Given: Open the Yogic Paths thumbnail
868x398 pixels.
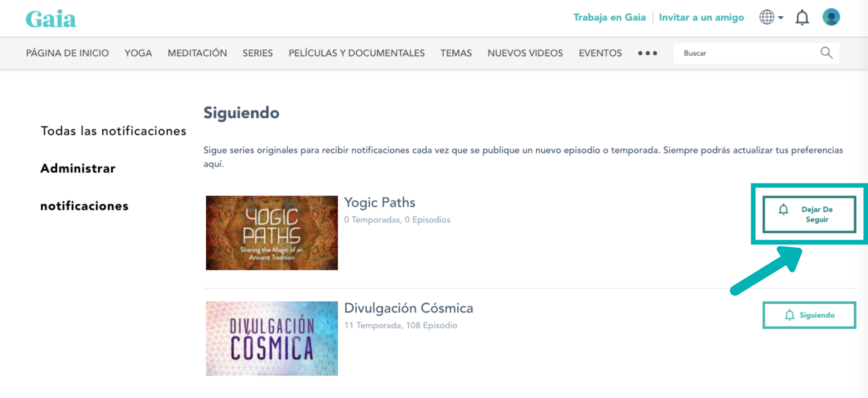Looking at the screenshot, I should [x=272, y=233].
